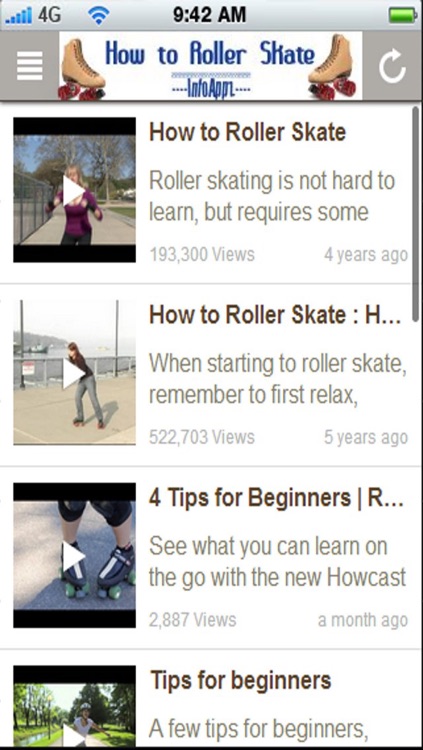423x750 pixels.
Task: Tap the refresh arrow icon
Action: pyautogui.click(x=392, y=66)
